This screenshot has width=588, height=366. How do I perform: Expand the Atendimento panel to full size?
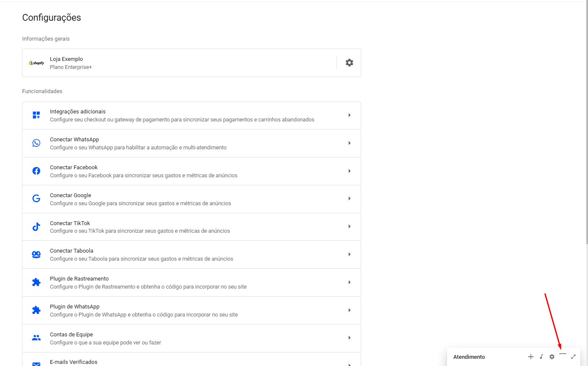pos(573,357)
